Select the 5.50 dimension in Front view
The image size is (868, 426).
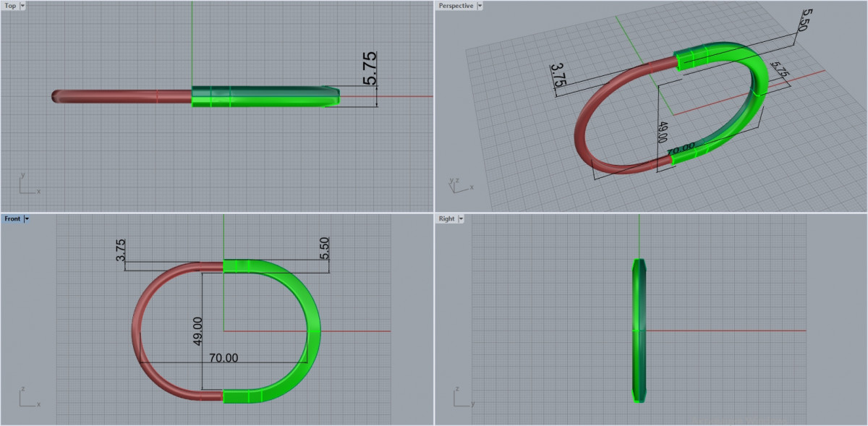coord(324,249)
